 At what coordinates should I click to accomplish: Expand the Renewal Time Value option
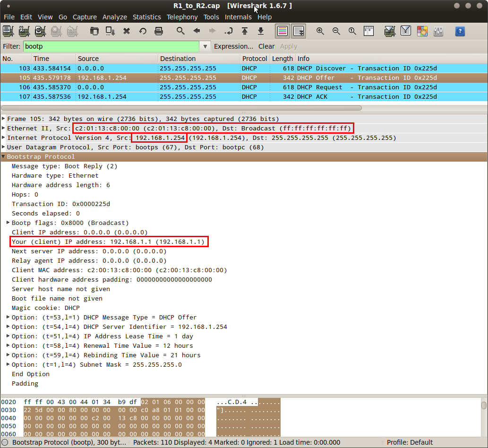click(8, 345)
